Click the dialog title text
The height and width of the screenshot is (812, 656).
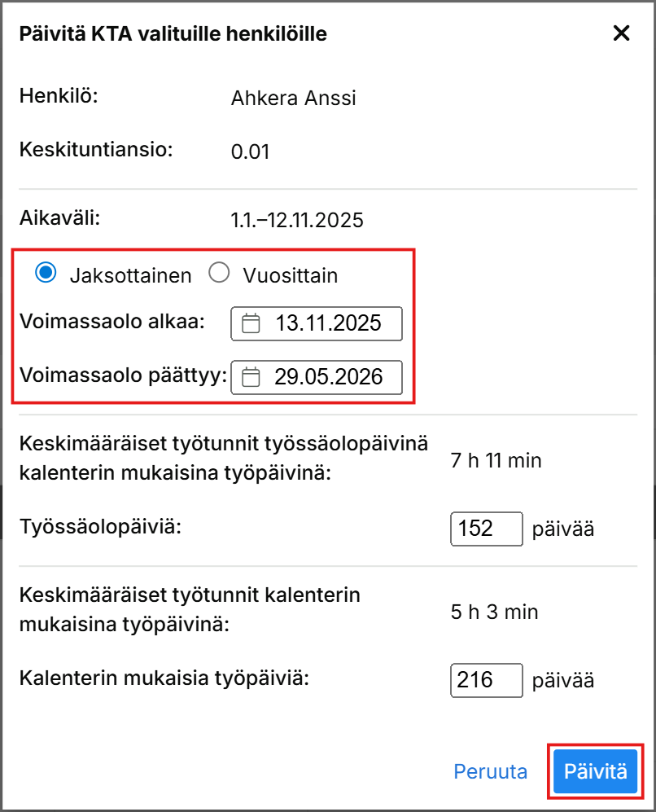pos(173,33)
